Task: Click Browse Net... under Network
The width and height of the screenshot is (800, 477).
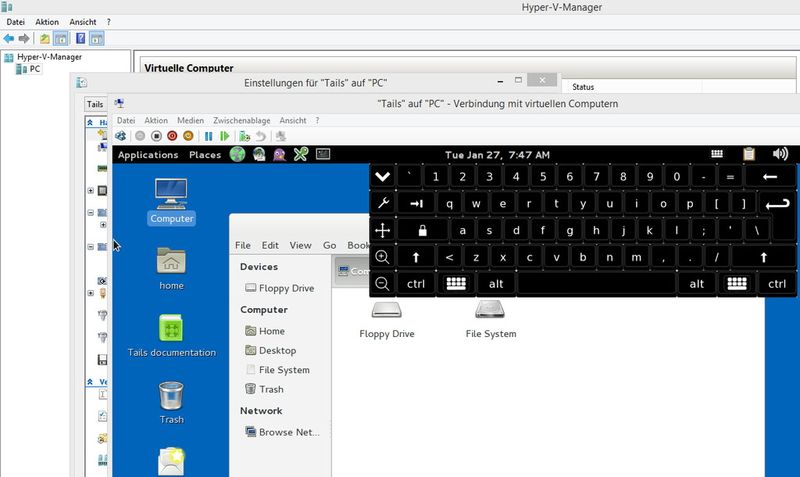Action: click(283, 432)
